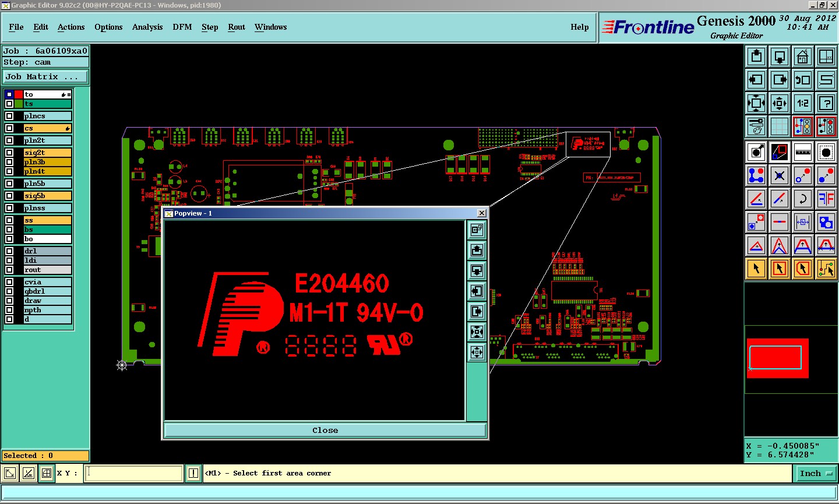This screenshot has height=504, width=839.
Task: Open the tools and palette settings icon
Action: [x=756, y=126]
